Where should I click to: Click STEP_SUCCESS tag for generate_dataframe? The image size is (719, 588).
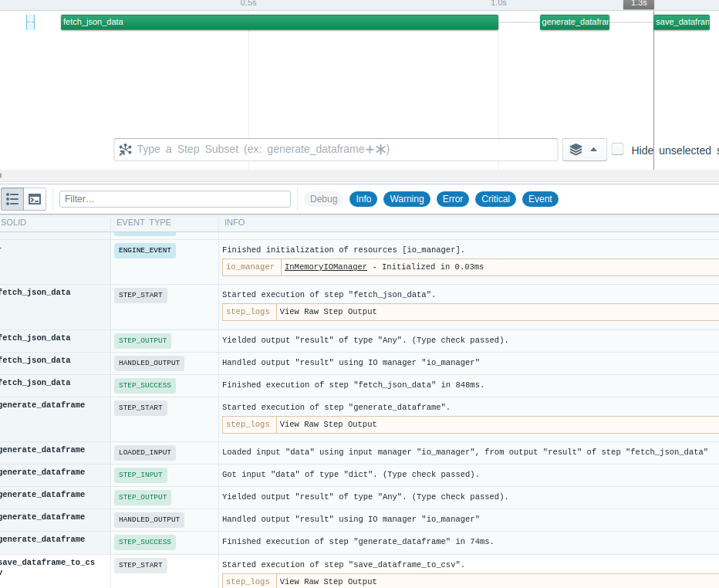145,542
